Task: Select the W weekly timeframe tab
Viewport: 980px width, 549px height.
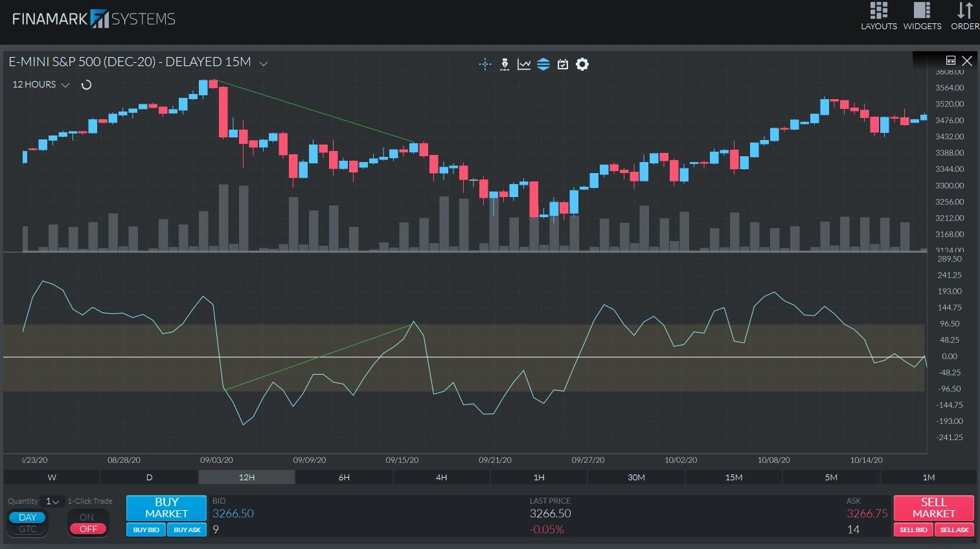Action: tap(51, 477)
